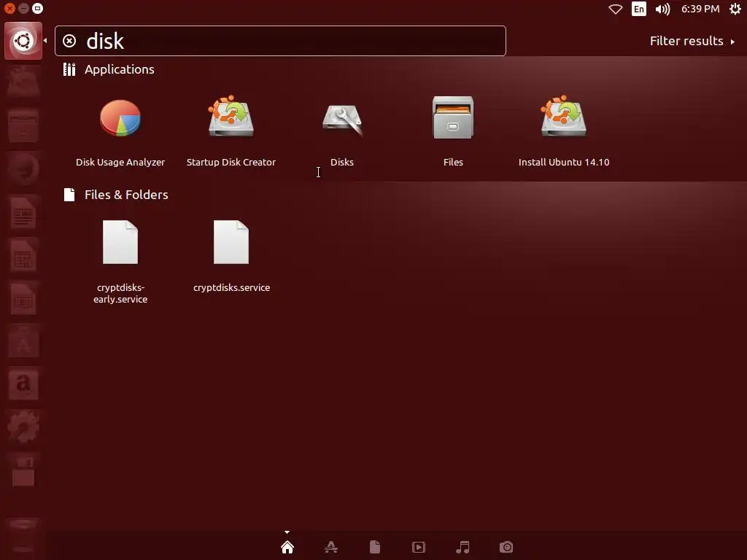
Task: Click the Ubuntu Dash launcher button
Action: coord(23,41)
